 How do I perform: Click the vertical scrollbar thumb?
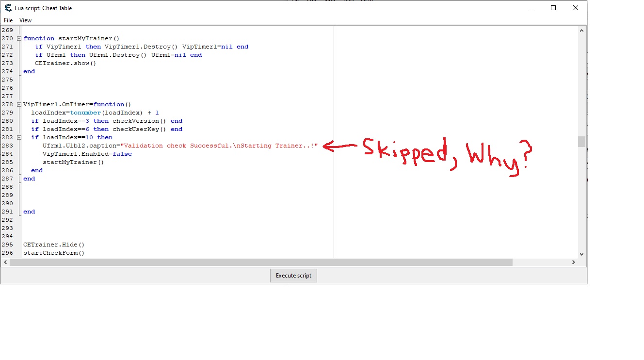pos(582,141)
